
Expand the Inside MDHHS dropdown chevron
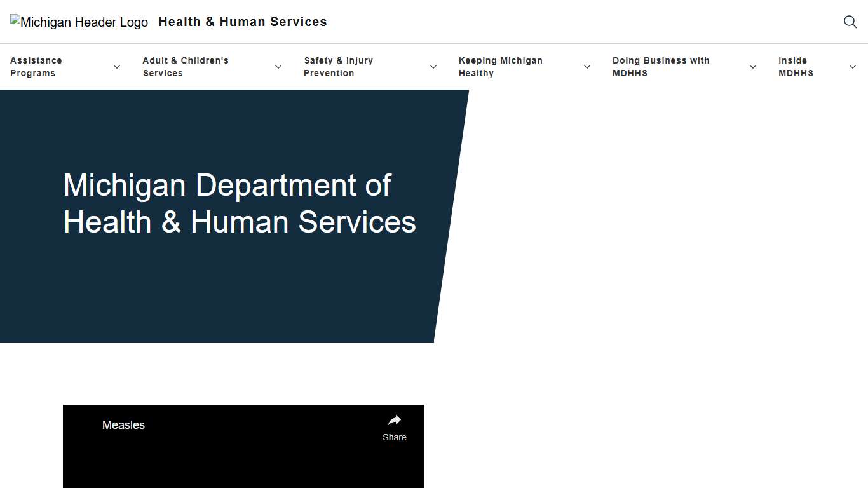tap(852, 66)
